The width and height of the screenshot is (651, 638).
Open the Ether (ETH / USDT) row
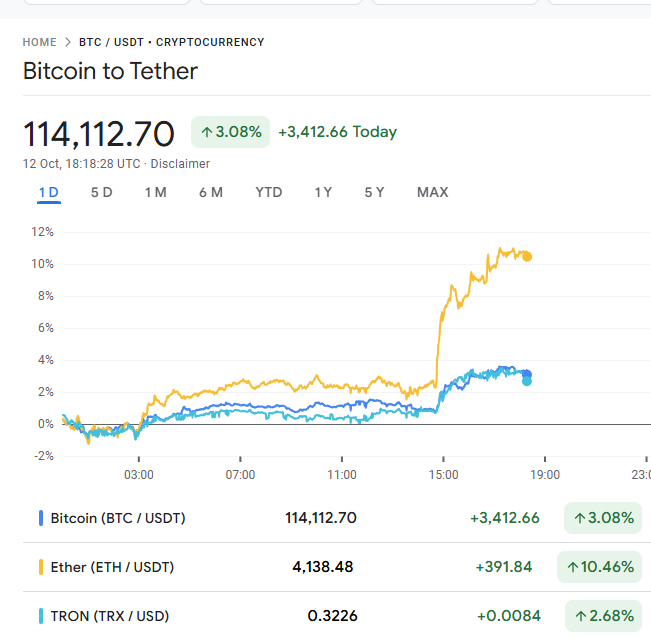click(x=112, y=567)
